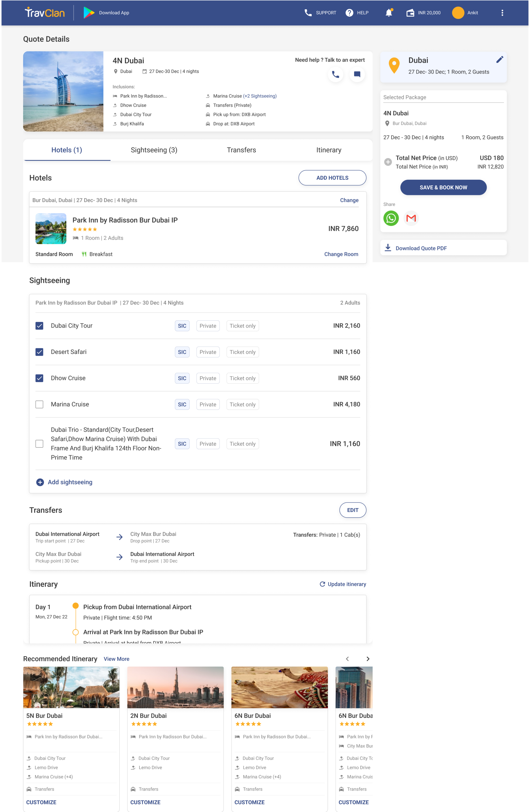Click the Add sightseeing link text
Image resolution: width=530 pixels, height=812 pixels.
70,482
